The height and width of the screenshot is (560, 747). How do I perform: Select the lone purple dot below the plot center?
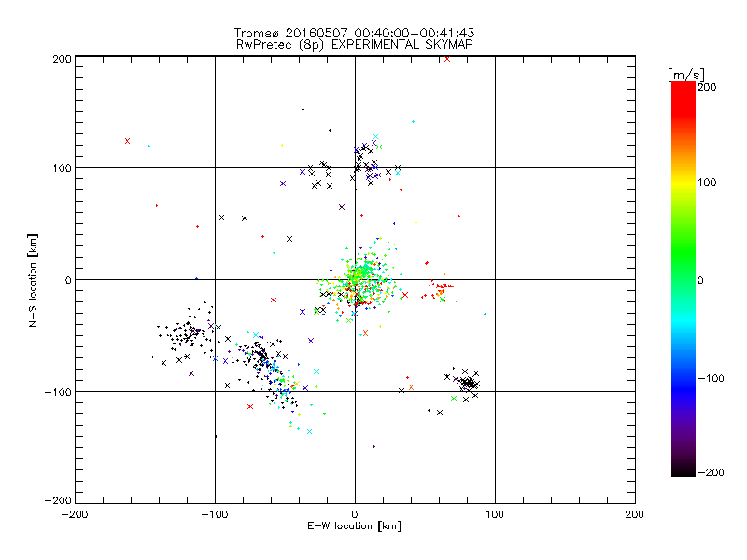point(374,447)
